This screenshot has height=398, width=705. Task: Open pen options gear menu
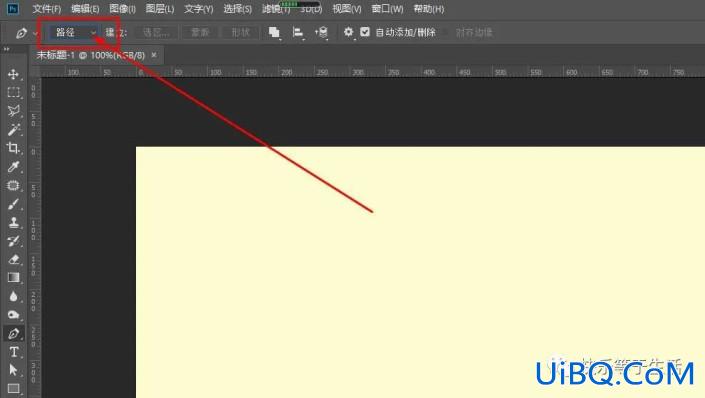pyautogui.click(x=348, y=32)
